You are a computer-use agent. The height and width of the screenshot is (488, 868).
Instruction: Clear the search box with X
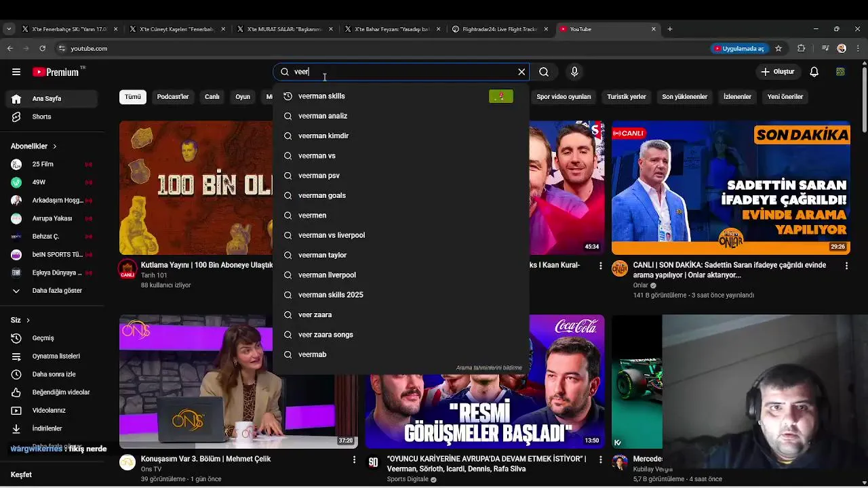click(521, 72)
